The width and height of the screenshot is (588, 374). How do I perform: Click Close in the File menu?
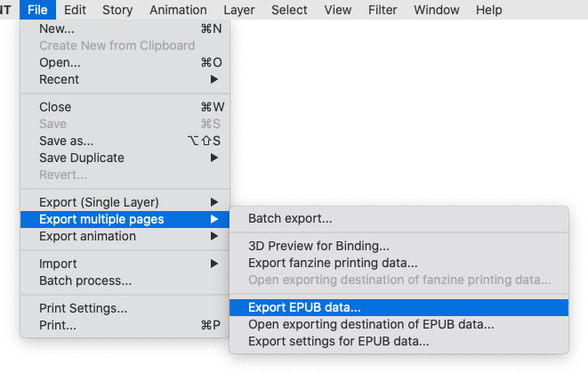tap(55, 107)
